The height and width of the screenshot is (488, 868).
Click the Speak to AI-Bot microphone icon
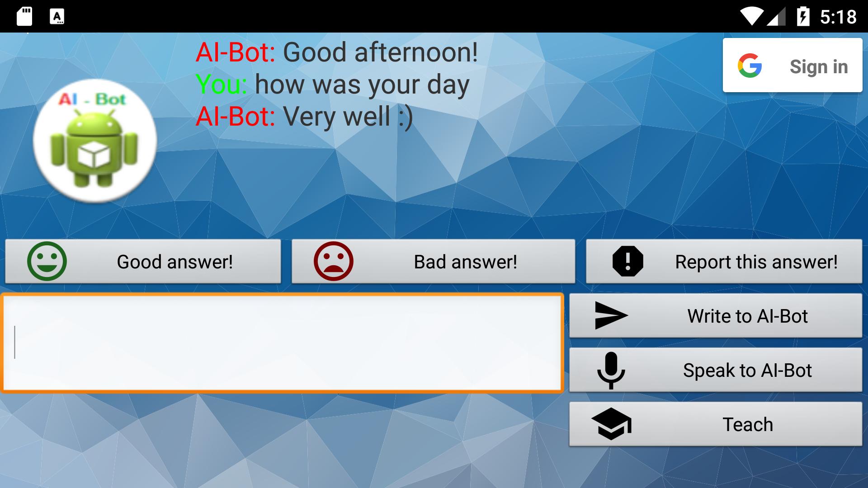click(611, 370)
